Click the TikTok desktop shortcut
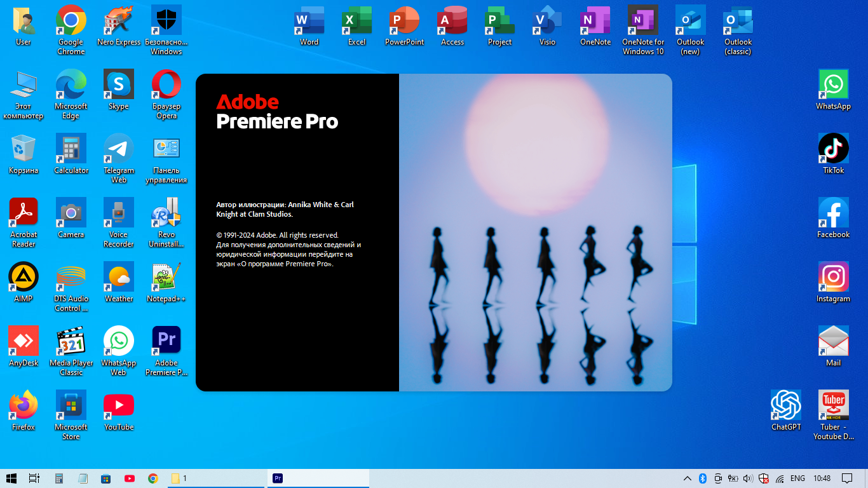This screenshot has height=488, width=868. [x=834, y=154]
